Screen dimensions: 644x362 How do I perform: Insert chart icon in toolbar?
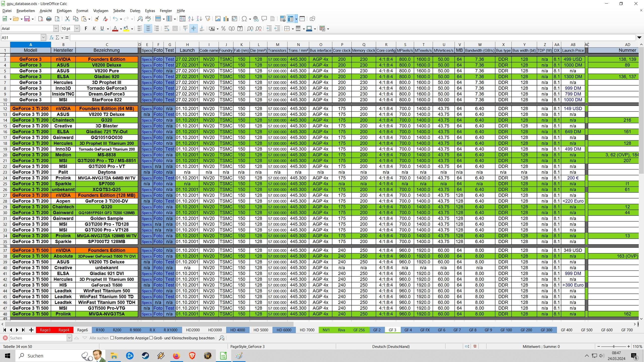coord(226,19)
